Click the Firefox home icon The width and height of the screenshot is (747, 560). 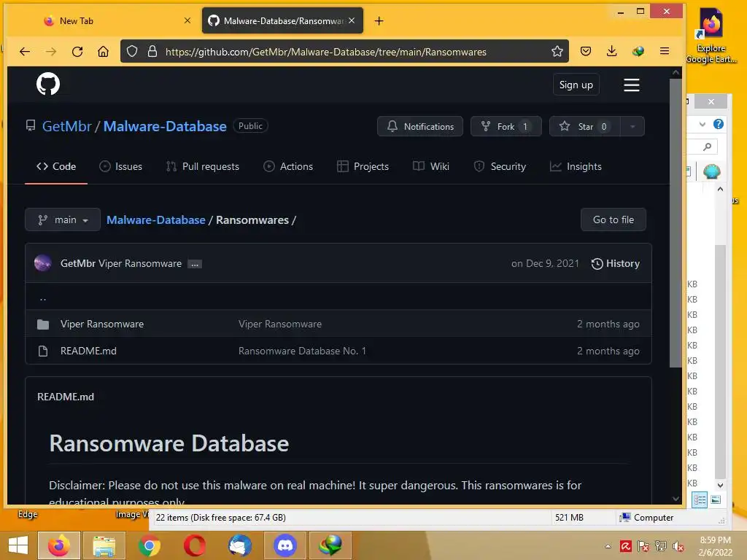pyautogui.click(x=103, y=52)
